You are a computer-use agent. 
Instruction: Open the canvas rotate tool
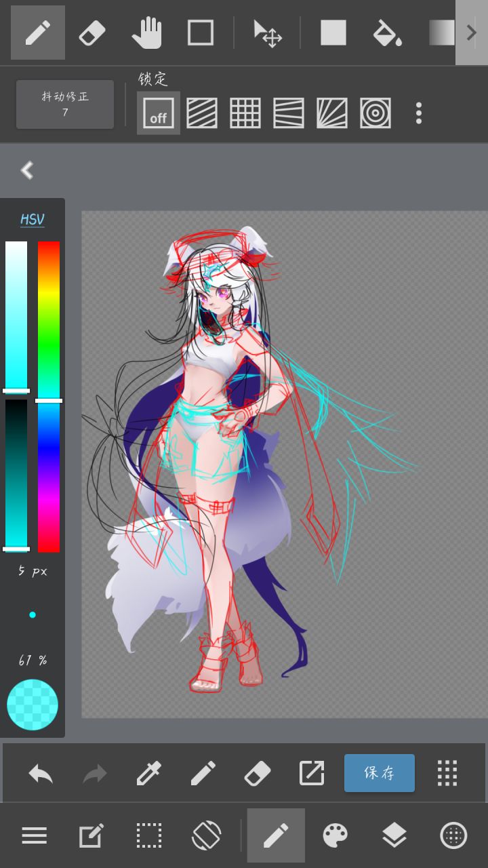[206, 835]
